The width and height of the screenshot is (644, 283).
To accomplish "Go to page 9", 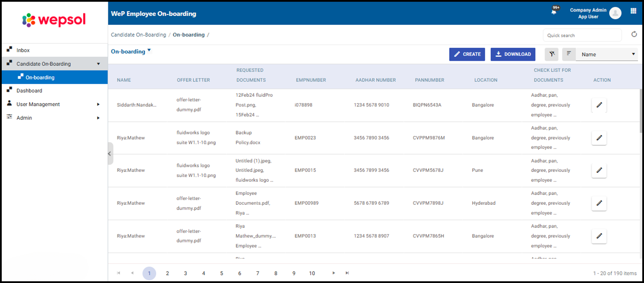I will tap(294, 273).
